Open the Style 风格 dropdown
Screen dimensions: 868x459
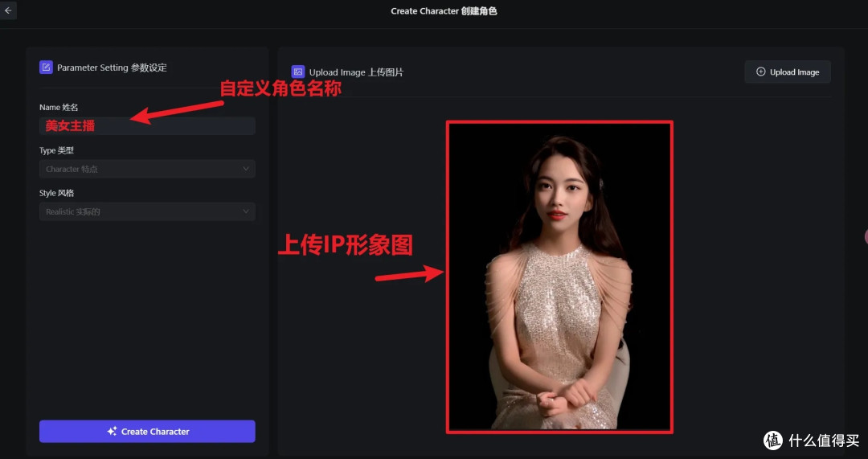[147, 211]
